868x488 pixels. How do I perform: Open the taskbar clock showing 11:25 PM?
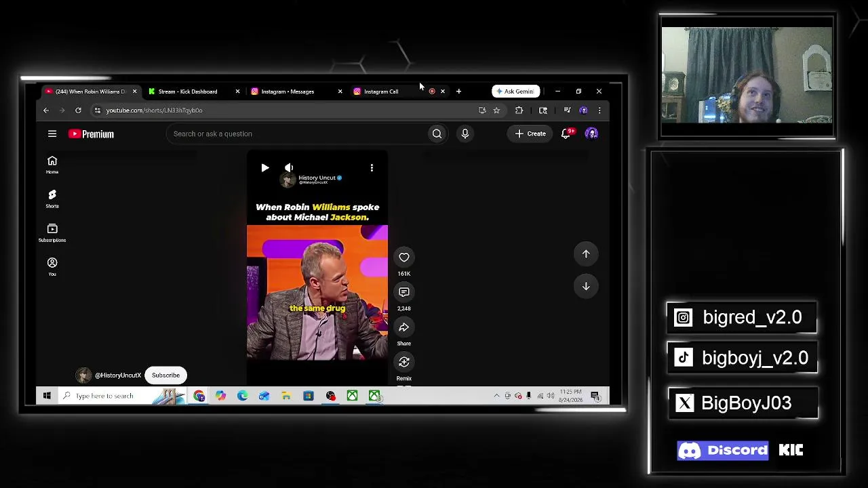tap(570, 396)
